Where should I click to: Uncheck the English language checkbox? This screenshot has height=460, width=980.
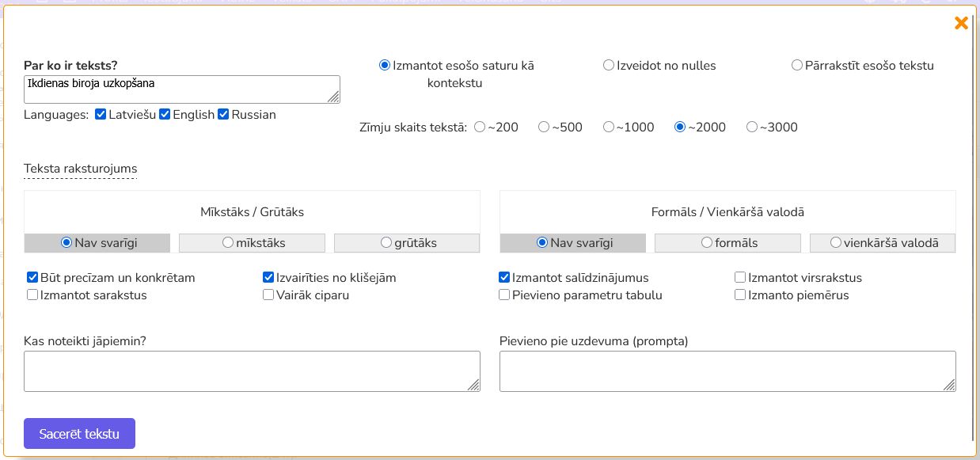[165, 114]
